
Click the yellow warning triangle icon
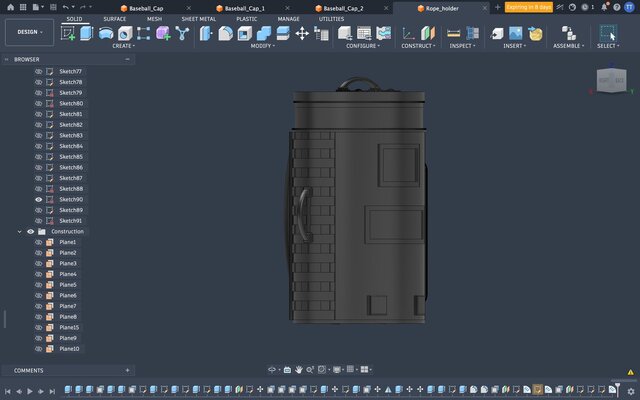631,372
